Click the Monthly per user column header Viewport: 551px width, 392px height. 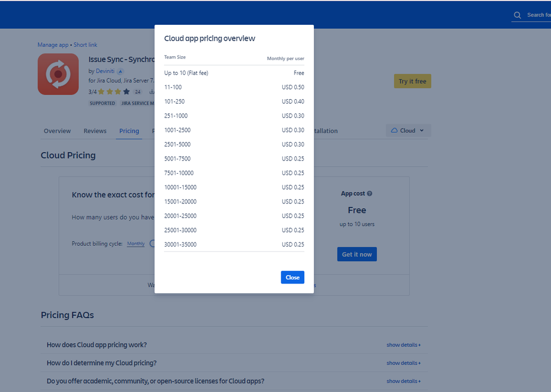click(x=285, y=58)
